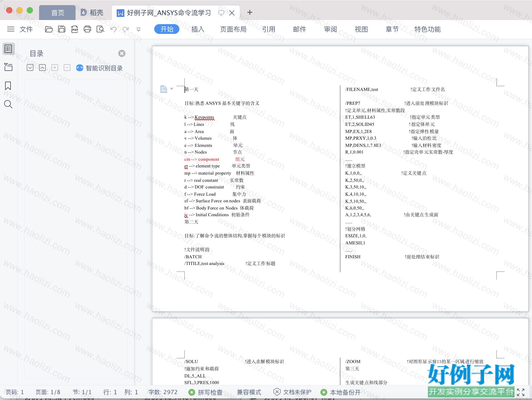Click the print icon
The height and width of the screenshot is (400, 532).
pos(87,29)
